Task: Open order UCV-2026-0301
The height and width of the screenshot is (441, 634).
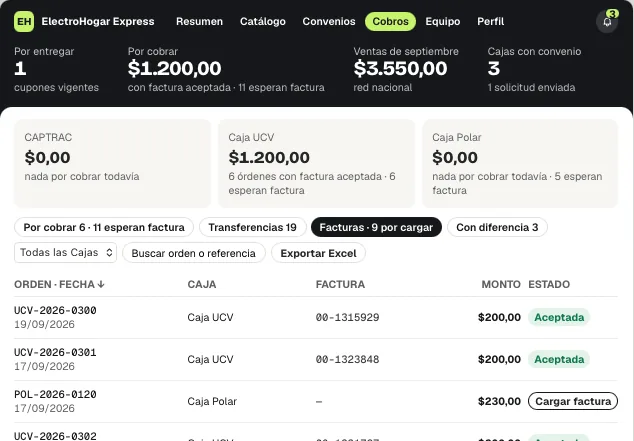Action: coord(55,352)
